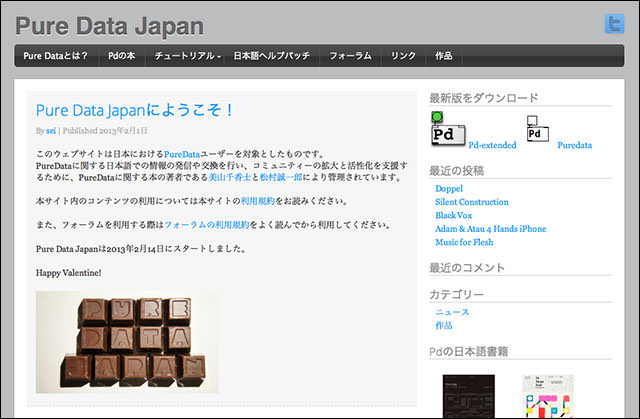Click the Pdの日本語書籍 heading

click(469, 352)
